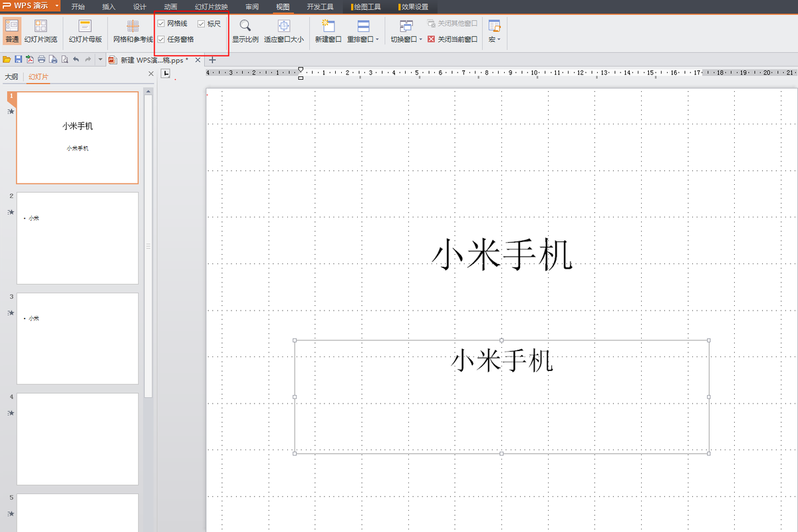Open the Developer Tools (开发工具) ribbon tab
Image resolution: width=798 pixels, height=532 pixels.
point(321,7)
